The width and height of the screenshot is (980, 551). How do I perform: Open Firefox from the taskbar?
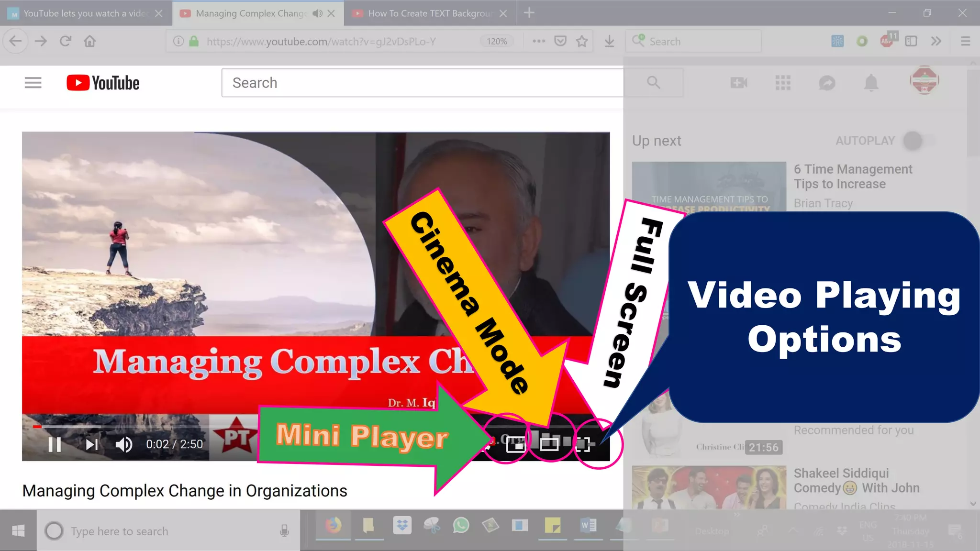[x=333, y=526]
